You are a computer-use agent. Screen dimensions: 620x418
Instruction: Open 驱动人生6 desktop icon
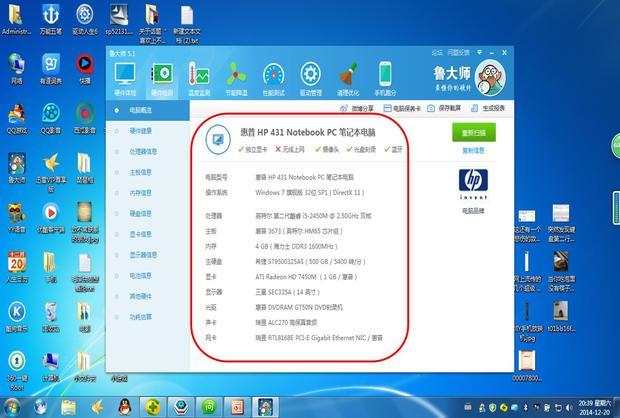click(85, 19)
